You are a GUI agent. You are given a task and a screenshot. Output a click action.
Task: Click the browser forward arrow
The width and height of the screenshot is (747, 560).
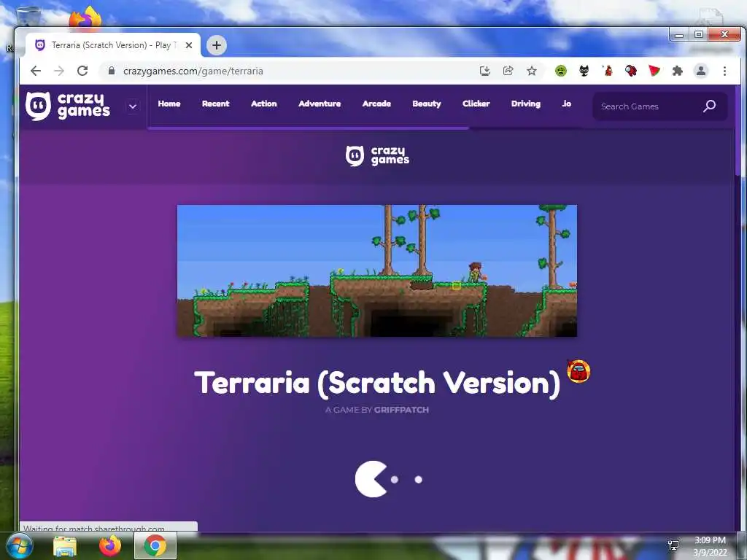point(59,71)
